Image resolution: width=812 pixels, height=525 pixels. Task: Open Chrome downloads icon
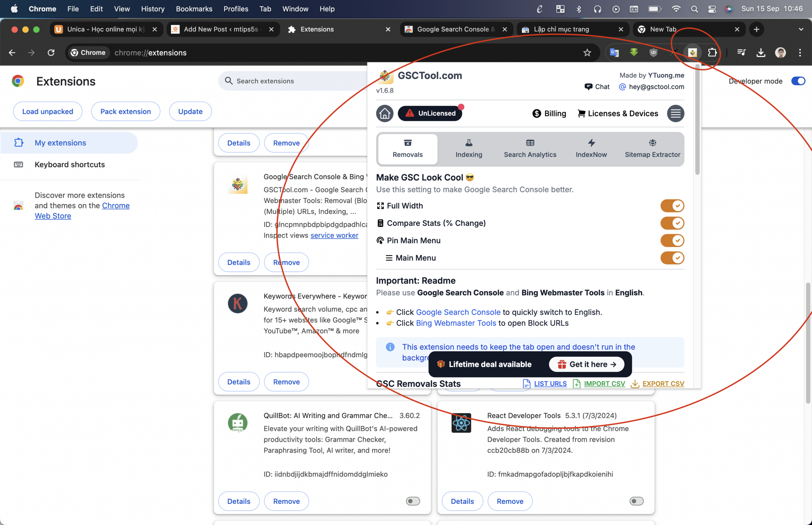(761, 53)
